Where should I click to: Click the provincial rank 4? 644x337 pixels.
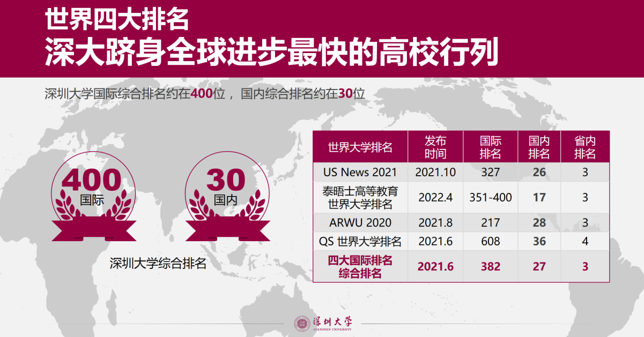[586, 242]
